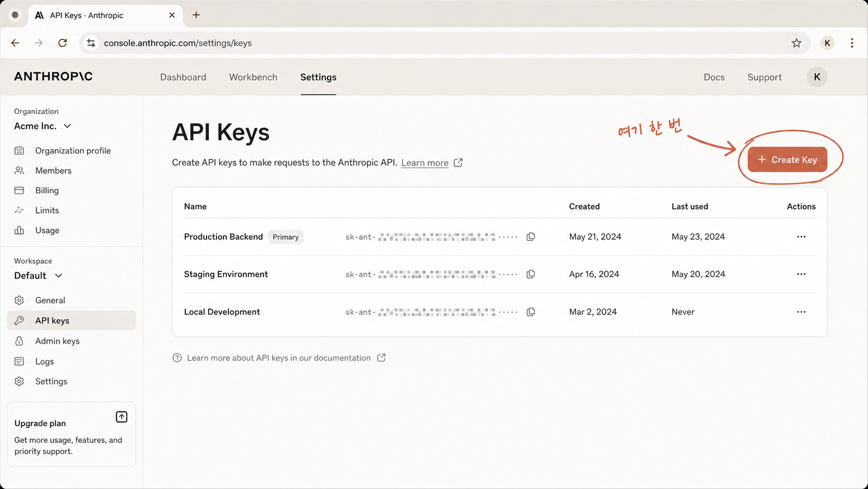Image resolution: width=868 pixels, height=489 pixels.
Task: Click the Last used column header
Action: point(689,206)
